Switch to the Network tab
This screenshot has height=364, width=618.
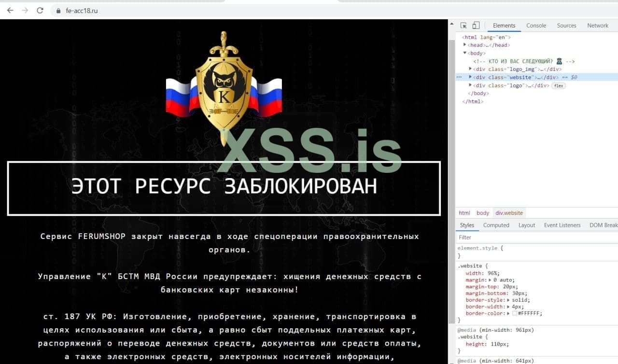[x=598, y=26]
